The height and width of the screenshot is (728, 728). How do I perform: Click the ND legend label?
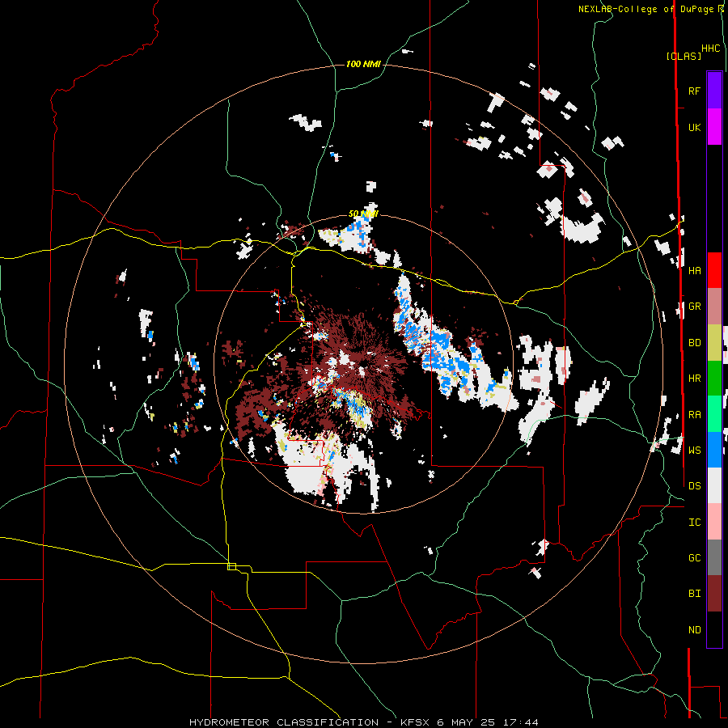[694, 629]
